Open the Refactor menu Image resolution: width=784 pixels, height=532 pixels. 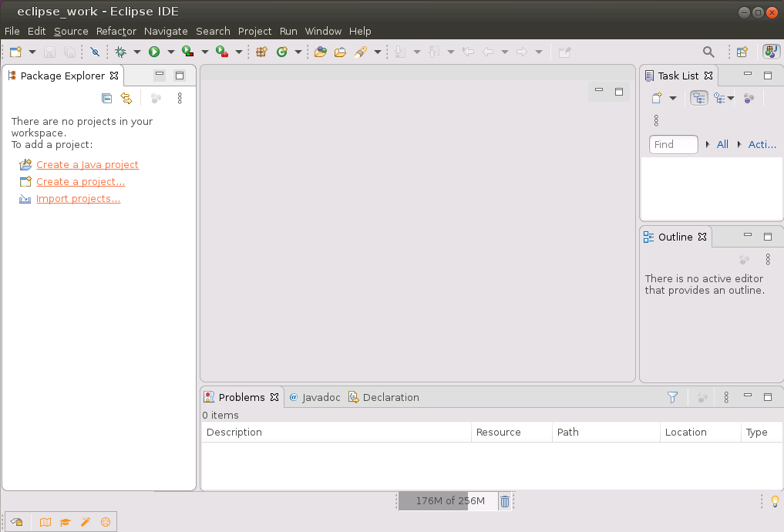tap(116, 31)
